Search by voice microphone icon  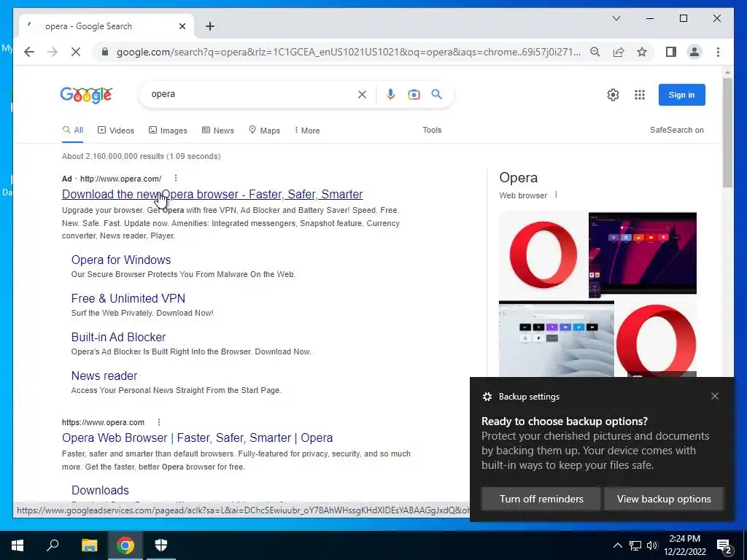(x=391, y=94)
